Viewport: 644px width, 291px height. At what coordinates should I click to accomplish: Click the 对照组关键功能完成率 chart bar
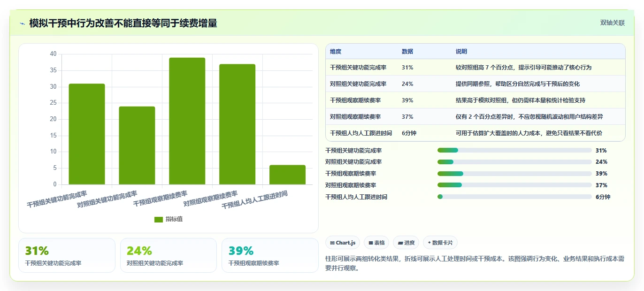coord(137,145)
